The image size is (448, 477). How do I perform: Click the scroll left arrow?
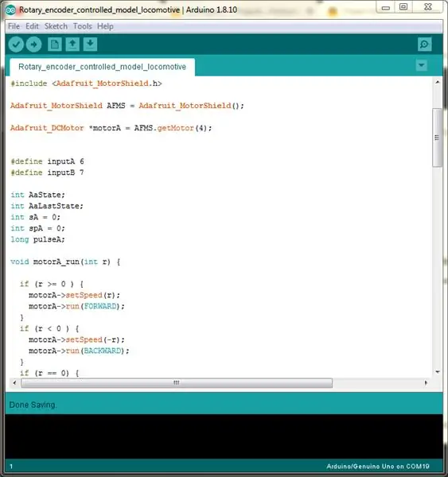tap(14, 382)
